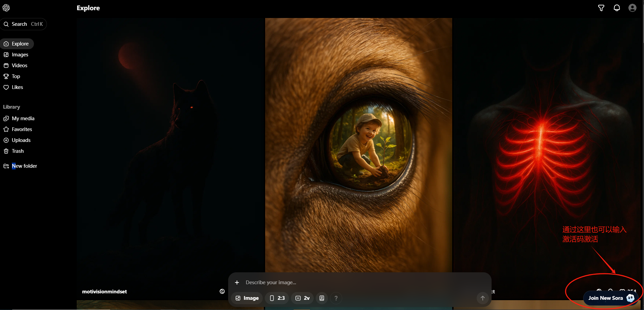644x310 pixels.
Task: Open the presets icon in prompt bar
Action: coord(322,298)
